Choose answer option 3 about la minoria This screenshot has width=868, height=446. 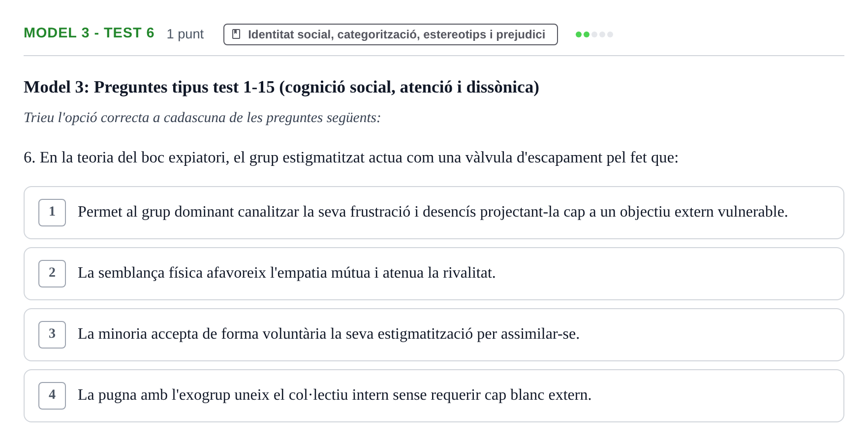(434, 335)
